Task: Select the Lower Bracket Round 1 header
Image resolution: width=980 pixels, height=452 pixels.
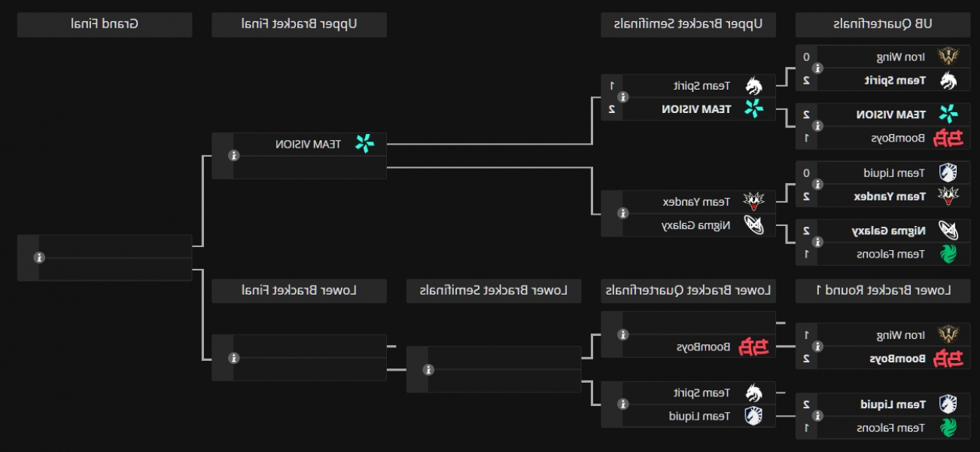Action: coord(883,291)
